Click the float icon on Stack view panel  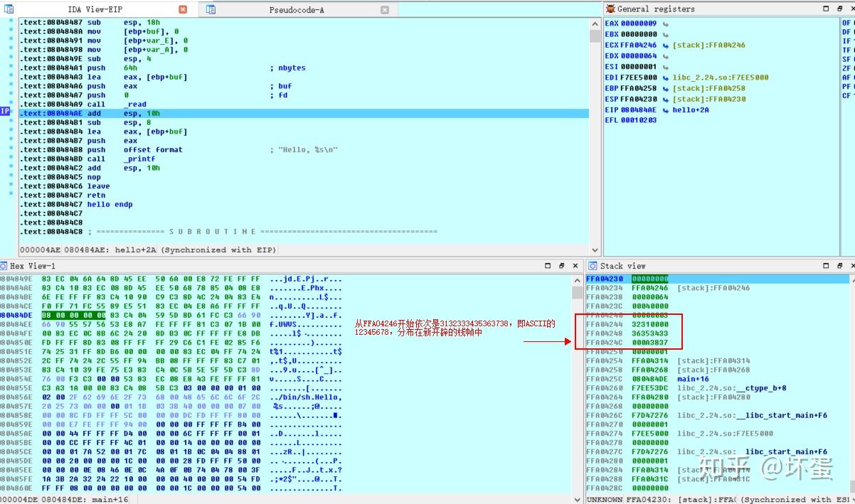tap(840, 266)
